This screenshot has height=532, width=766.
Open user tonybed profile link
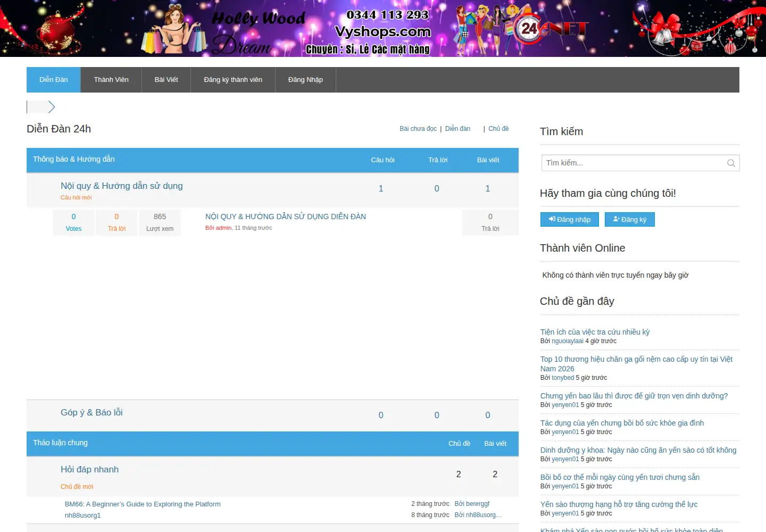pos(563,378)
